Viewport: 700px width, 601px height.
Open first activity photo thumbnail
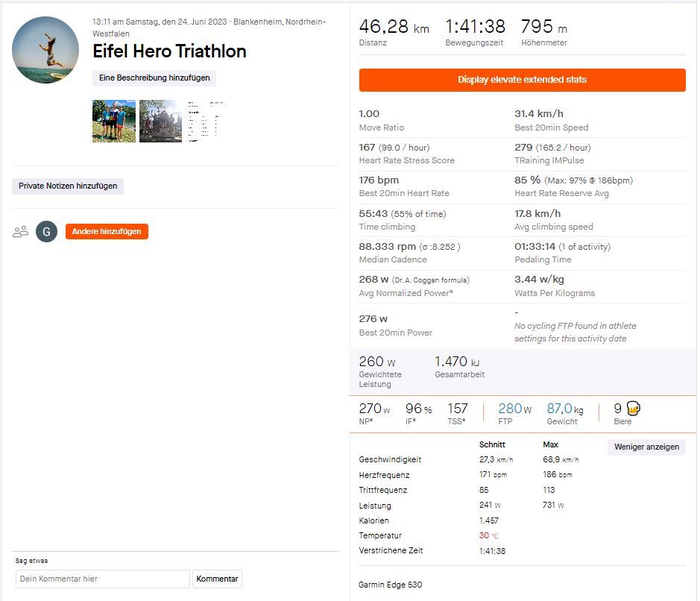pyautogui.click(x=114, y=121)
